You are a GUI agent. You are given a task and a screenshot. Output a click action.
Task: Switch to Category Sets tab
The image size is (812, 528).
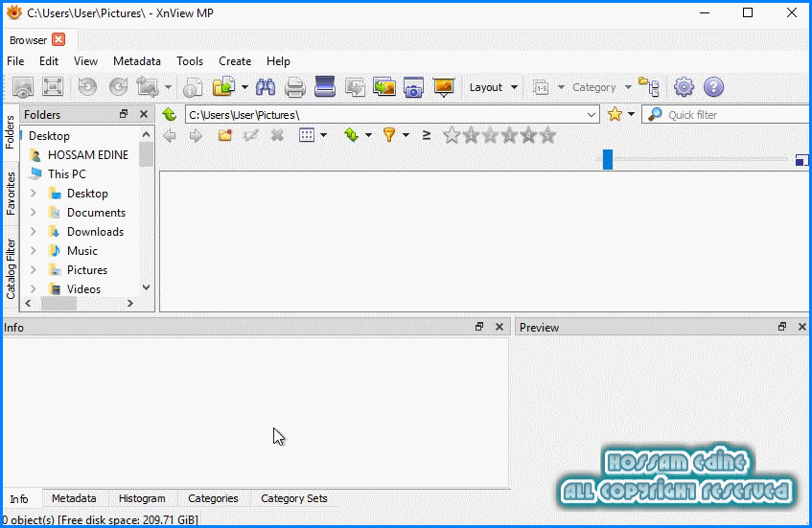(x=293, y=498)
